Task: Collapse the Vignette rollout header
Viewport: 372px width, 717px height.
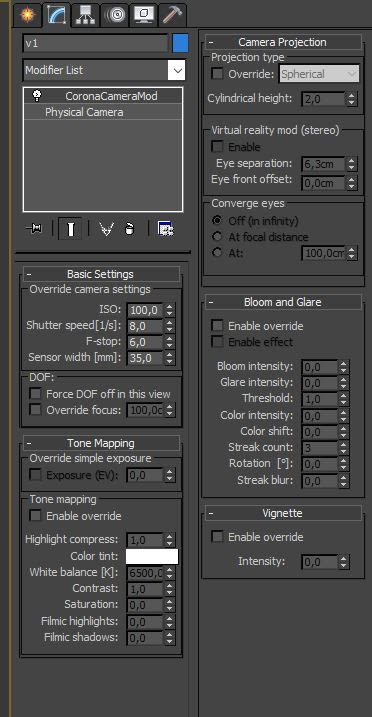Action: [x=282, y=513]
